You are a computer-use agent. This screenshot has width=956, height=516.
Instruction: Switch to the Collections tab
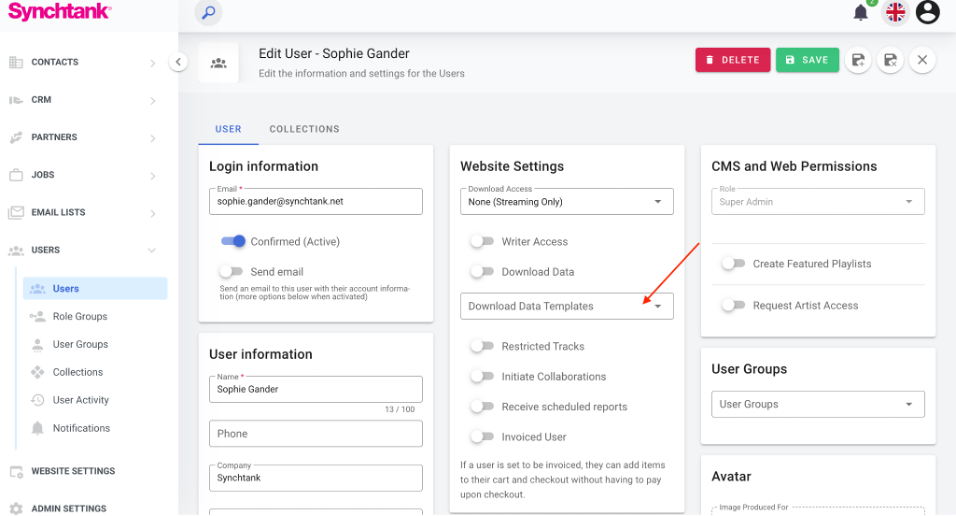[304, 129]
